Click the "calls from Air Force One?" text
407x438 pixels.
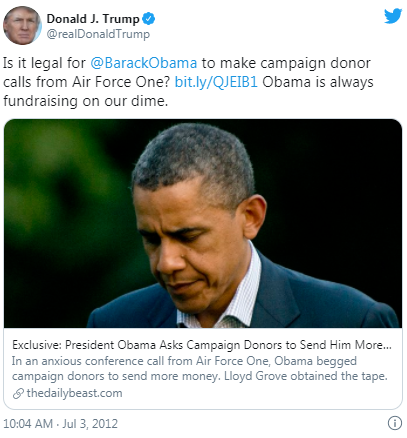click(x=87, y=82)
